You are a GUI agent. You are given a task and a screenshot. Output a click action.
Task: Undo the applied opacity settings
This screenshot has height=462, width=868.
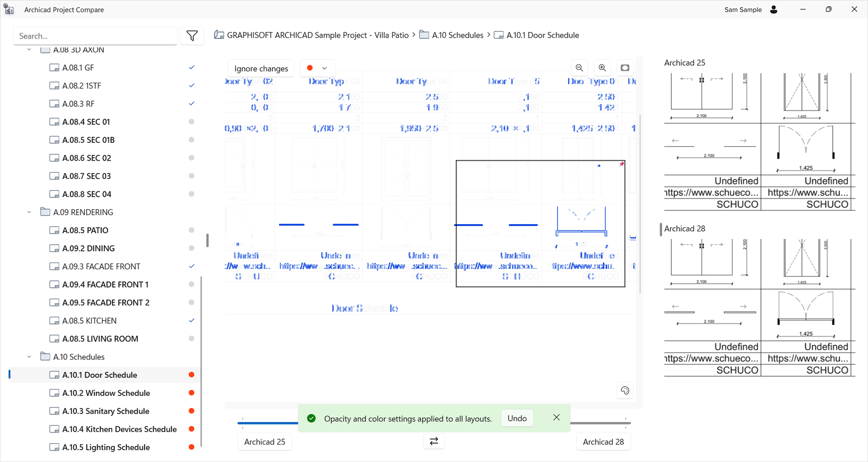point(517,418)
